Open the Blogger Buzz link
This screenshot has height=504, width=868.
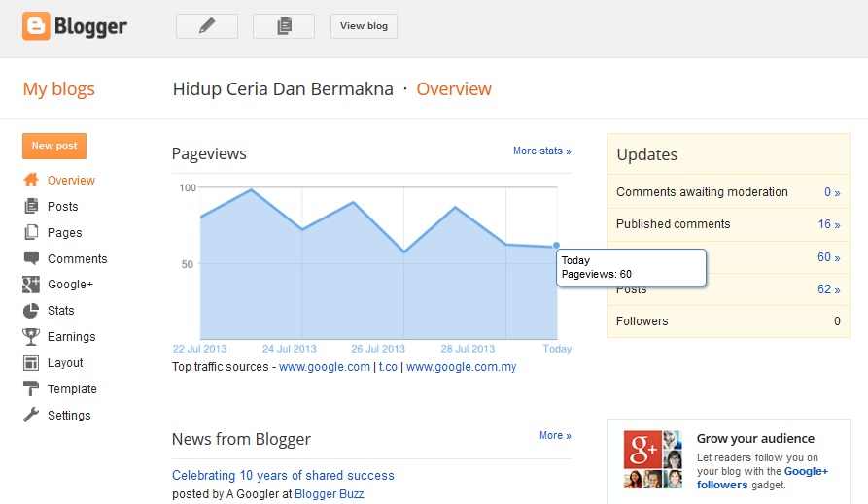pyautogui.click(x=329, y=494)
